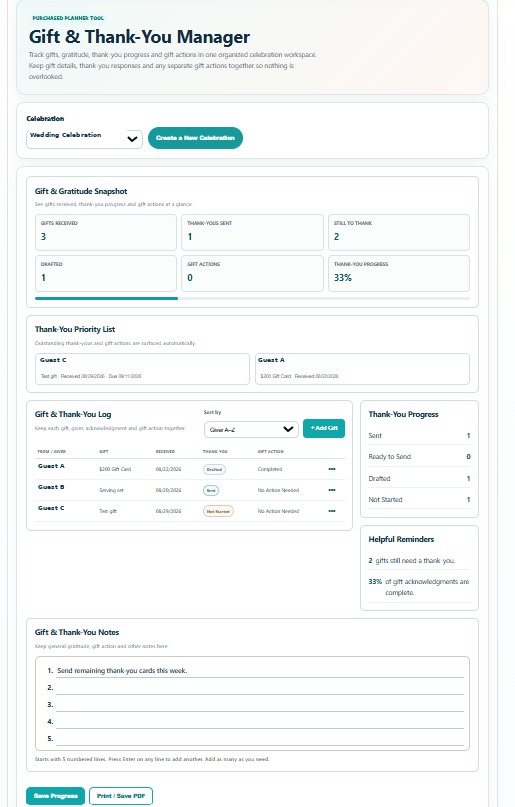Click the Sent status badge for Guest B
The height and width of the screenshot is (807, 515).
[211, 490]
